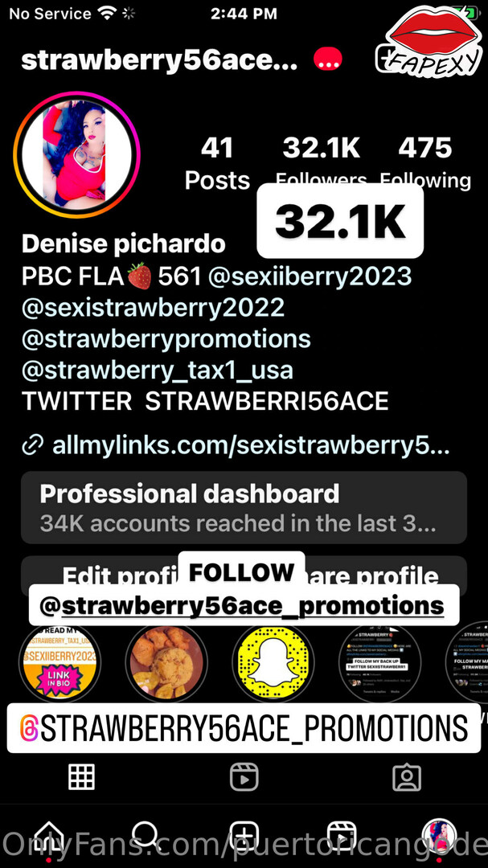Open the Professional dashboard panel
Viewport: 488px width, 868px height.
[x=244, y=507]
